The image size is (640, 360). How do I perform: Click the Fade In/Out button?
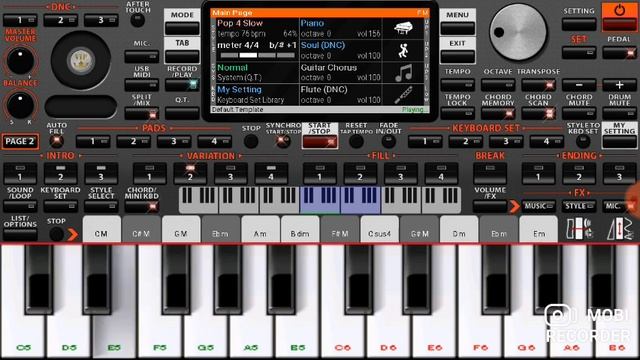[388, 141]
